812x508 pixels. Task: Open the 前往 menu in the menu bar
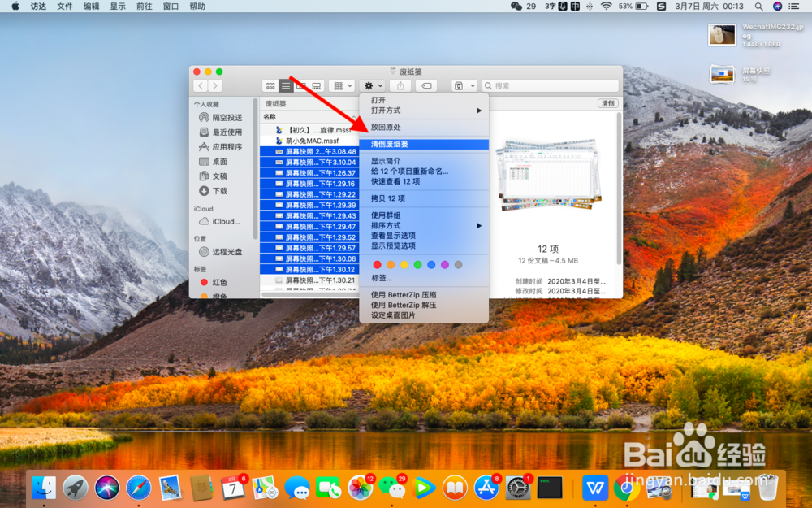145,6
